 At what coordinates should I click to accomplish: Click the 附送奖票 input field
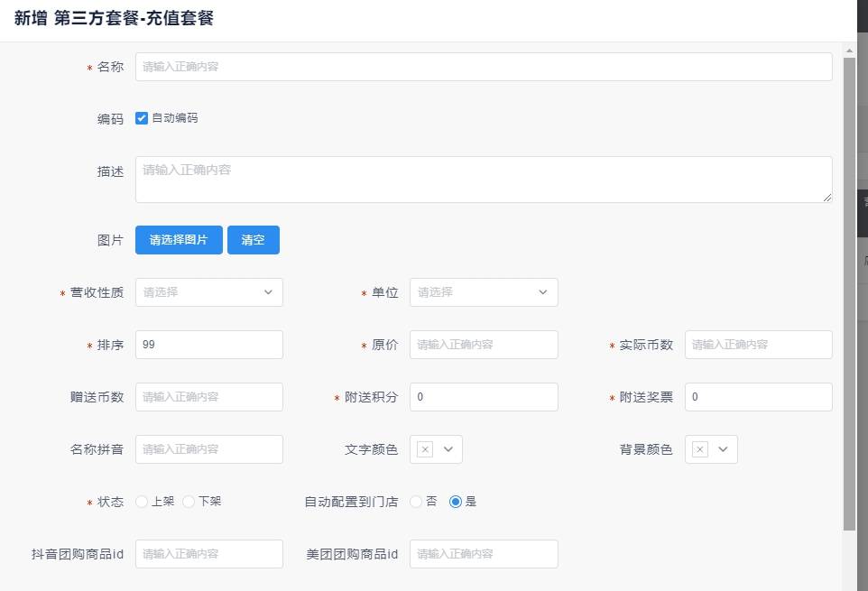click(x=759, y=397)
